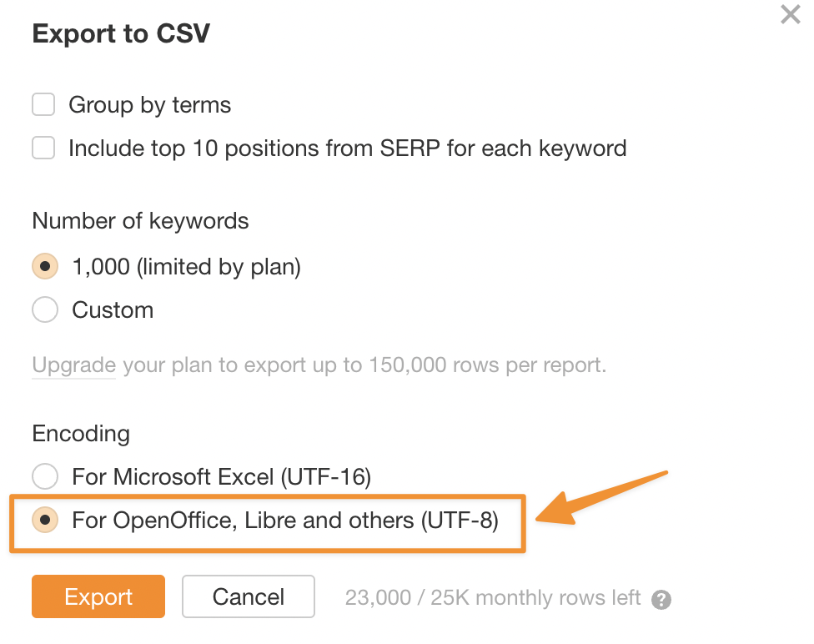Click the "23,000 / 25K monthly rows left" text
The image size is (814, 644).
(x=493, y=598)
